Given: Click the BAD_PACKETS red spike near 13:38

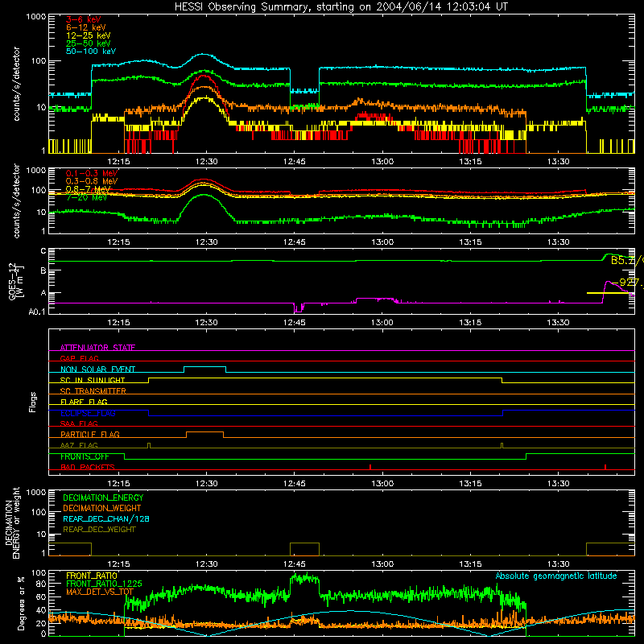Looking at the screenshot, I should [x=605, y=467].
